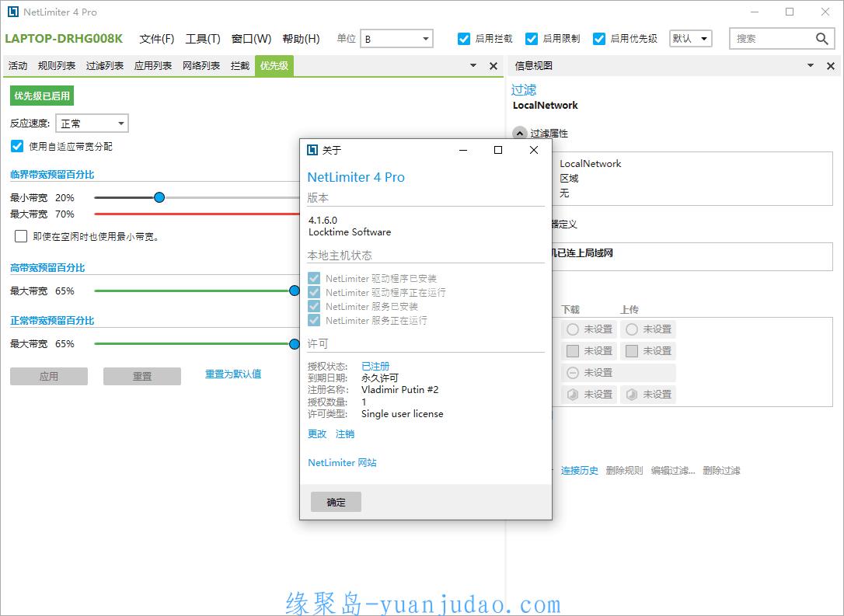Open the 默认 profile dropdown
Viewport: 844px width, 616px height.
point(691,39)
